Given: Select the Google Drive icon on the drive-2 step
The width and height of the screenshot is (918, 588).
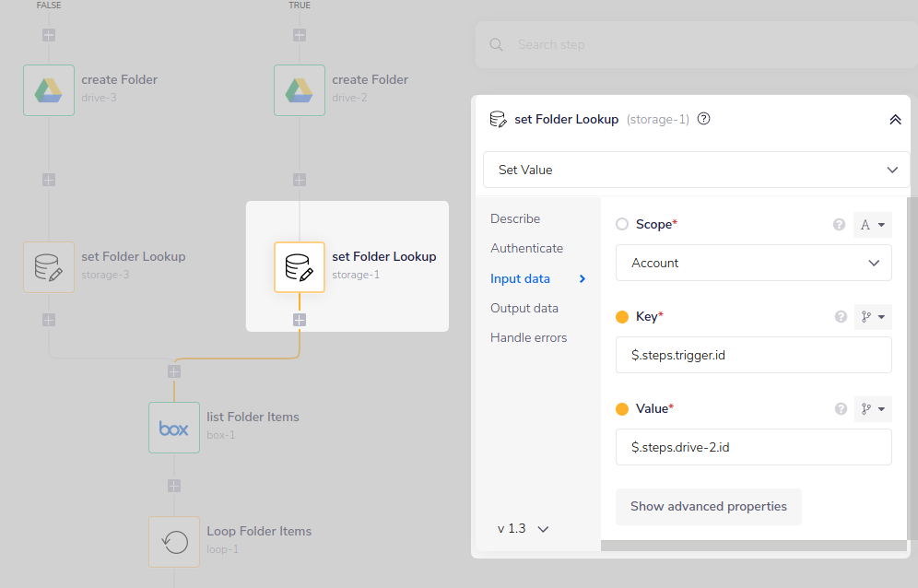Looking at the screenshot, I should click(x=299, y=89).
